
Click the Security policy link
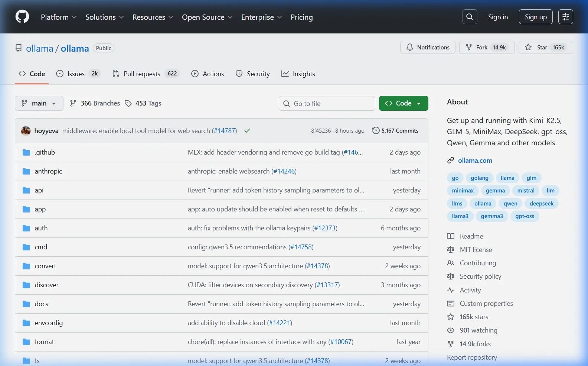coord(480,276)
